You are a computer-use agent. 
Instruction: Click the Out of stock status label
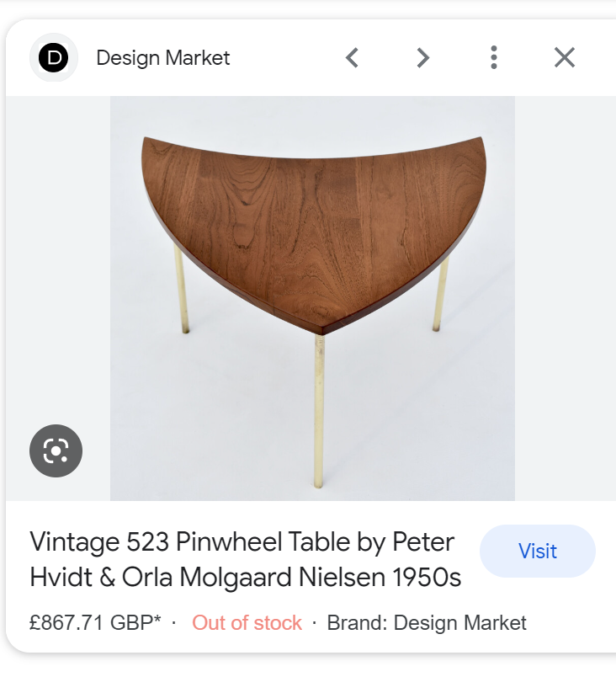click(x=247, y=623)
